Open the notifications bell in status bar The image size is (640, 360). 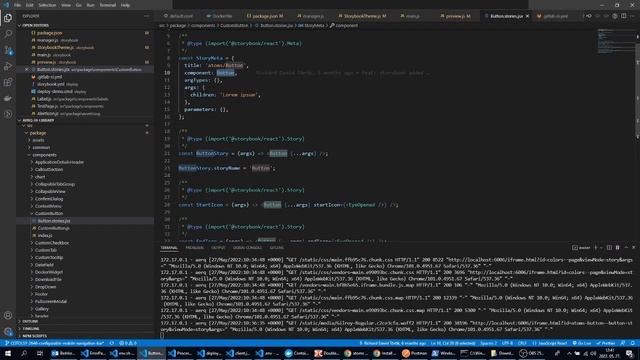pyautogui.click(x=632, y=343)
